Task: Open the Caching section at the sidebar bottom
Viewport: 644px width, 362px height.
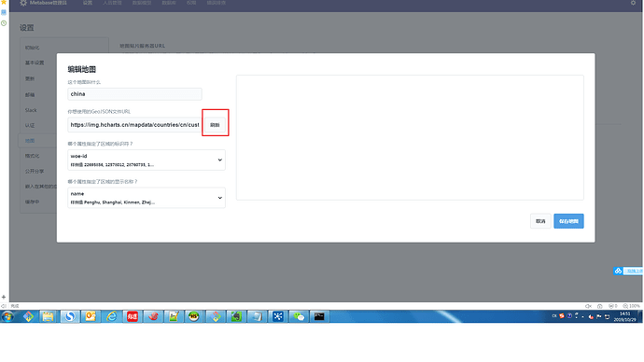Action: point(32,202)
